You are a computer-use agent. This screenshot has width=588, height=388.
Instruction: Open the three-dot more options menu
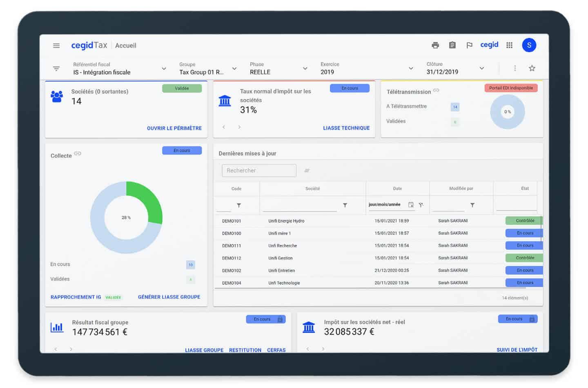point(515,68)
